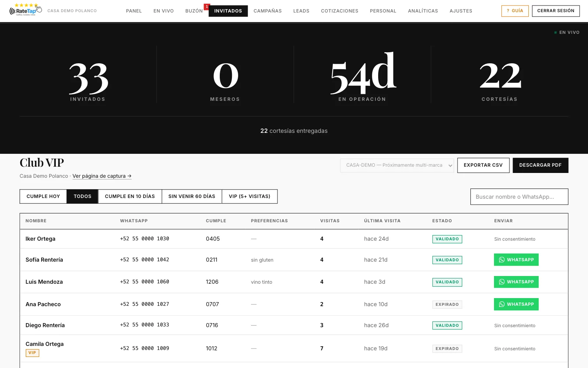The height and width of the screenshot is (368, 588).
Task: Filter by Sin Venir 60 Días
Action: click(192, 197)
